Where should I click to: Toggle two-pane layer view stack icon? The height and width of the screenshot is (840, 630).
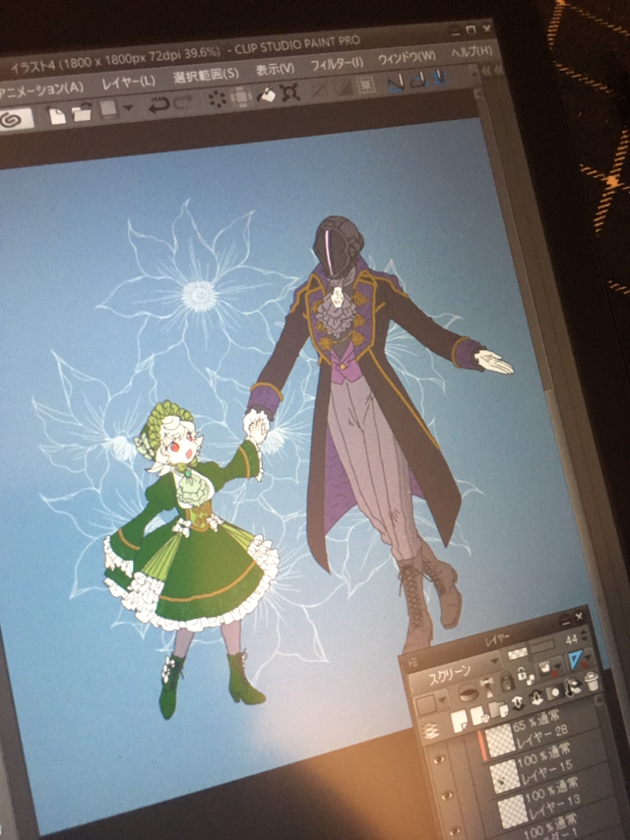[x=430, y=730]
